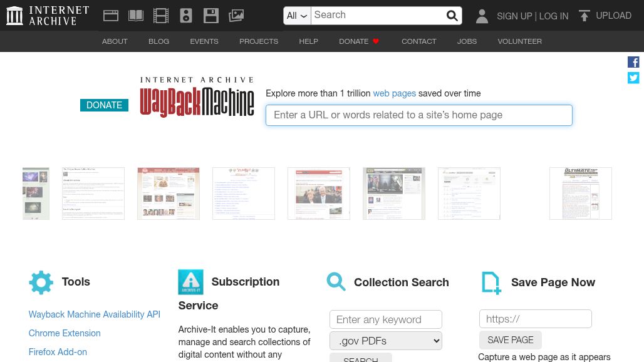
Task: Open the Projects menu item
Action: (x=259, y=41)
